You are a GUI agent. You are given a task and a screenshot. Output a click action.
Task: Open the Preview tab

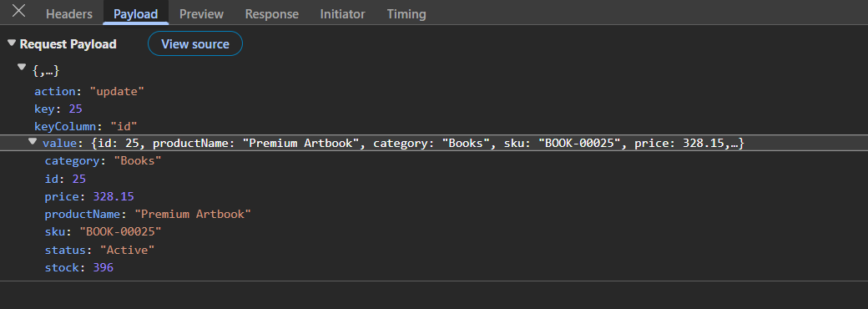click(x=201, y=14)
